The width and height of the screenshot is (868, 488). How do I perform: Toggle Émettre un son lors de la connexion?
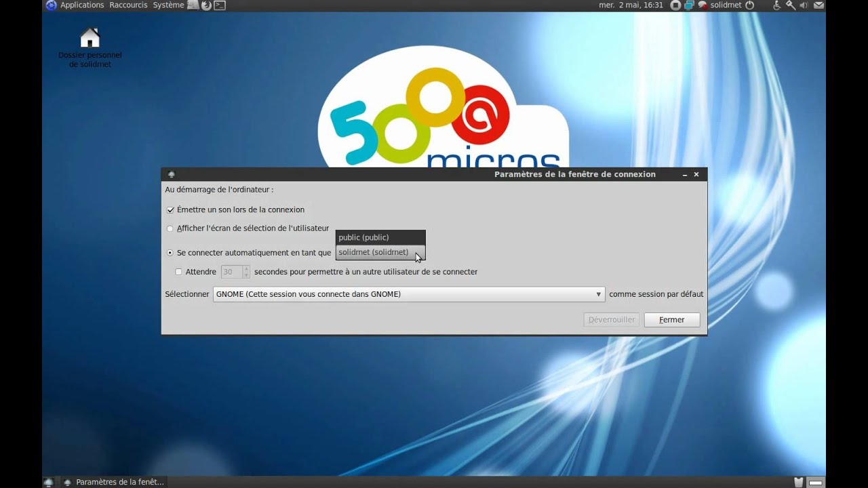point(171,210)
